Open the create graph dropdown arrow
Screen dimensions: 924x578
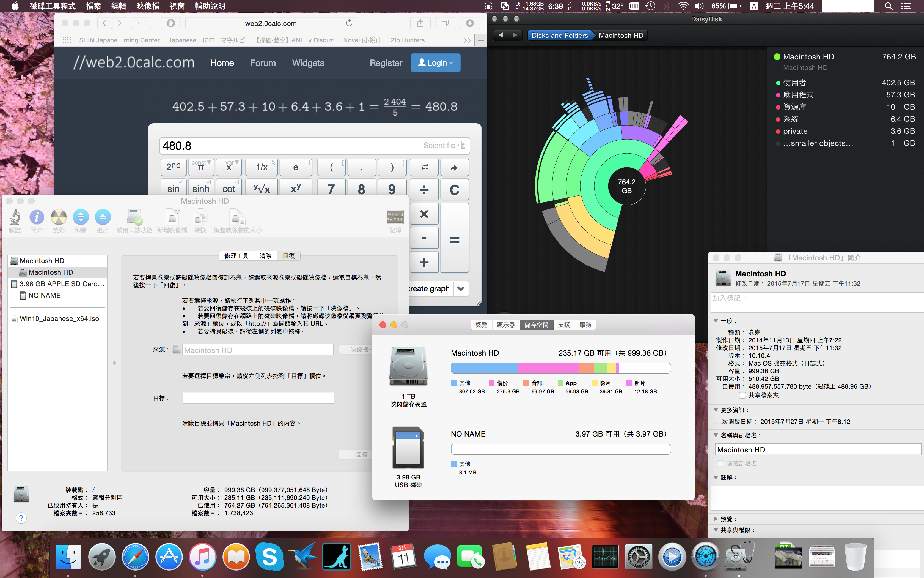(x=461, y=289)
